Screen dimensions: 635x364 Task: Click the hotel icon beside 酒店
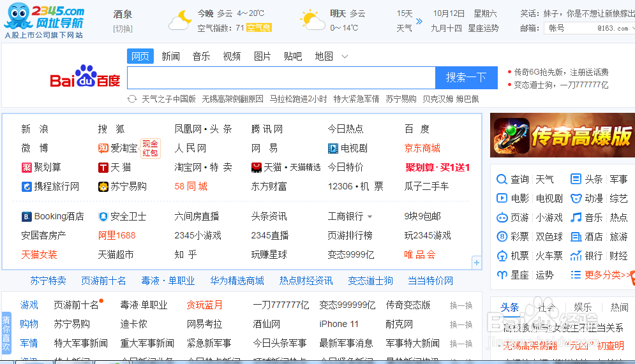[x=576, y=237]
